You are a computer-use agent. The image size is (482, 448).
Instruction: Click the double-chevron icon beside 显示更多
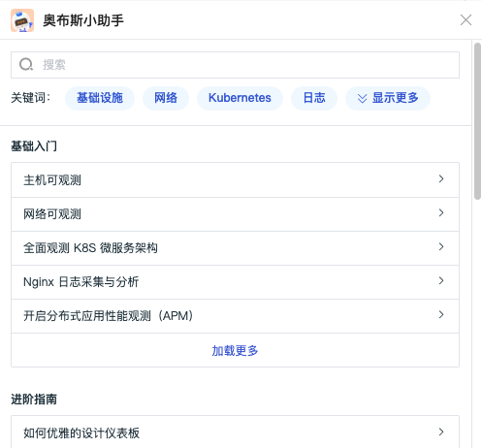point(362,98)
